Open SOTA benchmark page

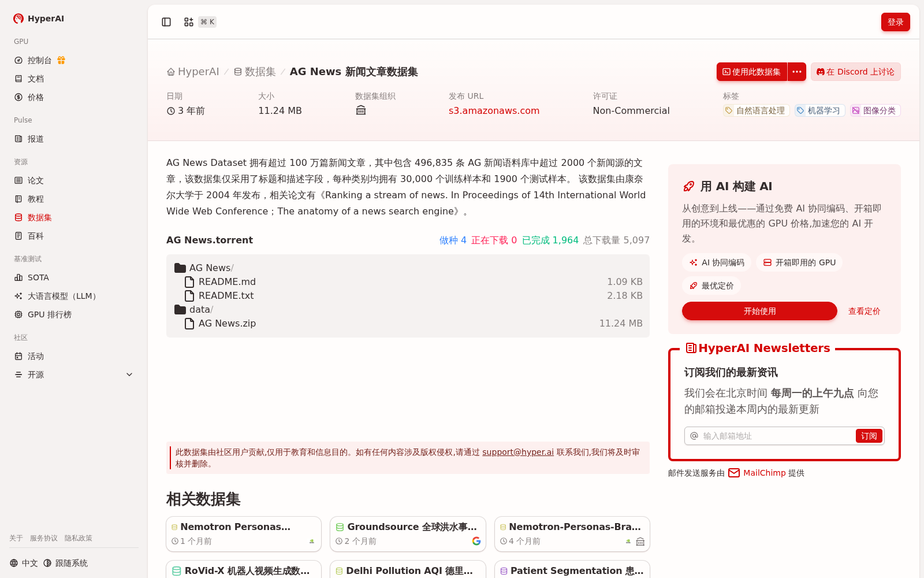click(74, 277)
